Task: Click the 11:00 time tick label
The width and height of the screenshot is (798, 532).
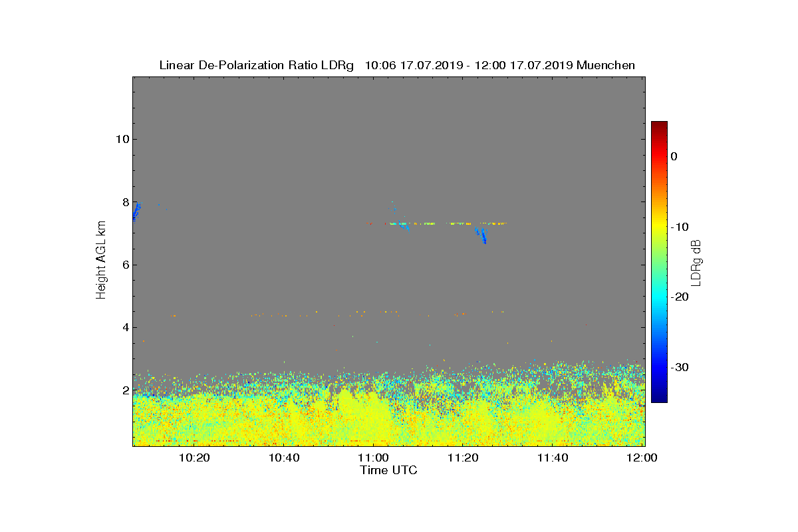Action: (x=374, y=458)
